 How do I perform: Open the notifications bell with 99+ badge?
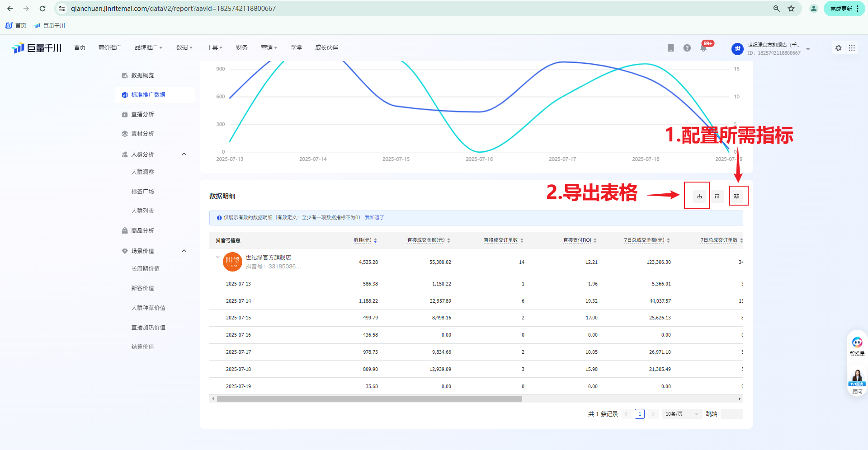coord(703,48)
